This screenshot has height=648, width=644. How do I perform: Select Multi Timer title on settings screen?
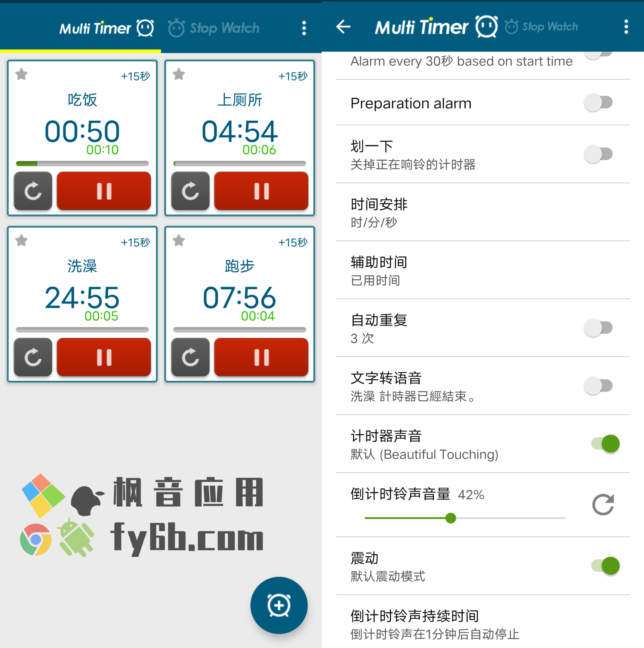coord(436,27)
